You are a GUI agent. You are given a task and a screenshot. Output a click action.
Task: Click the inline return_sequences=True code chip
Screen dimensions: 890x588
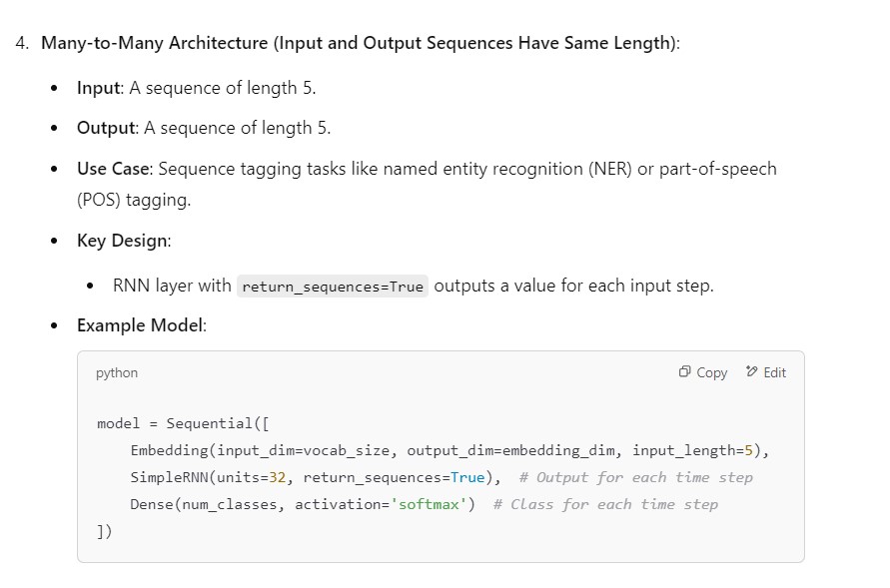(x=333, y=287)
